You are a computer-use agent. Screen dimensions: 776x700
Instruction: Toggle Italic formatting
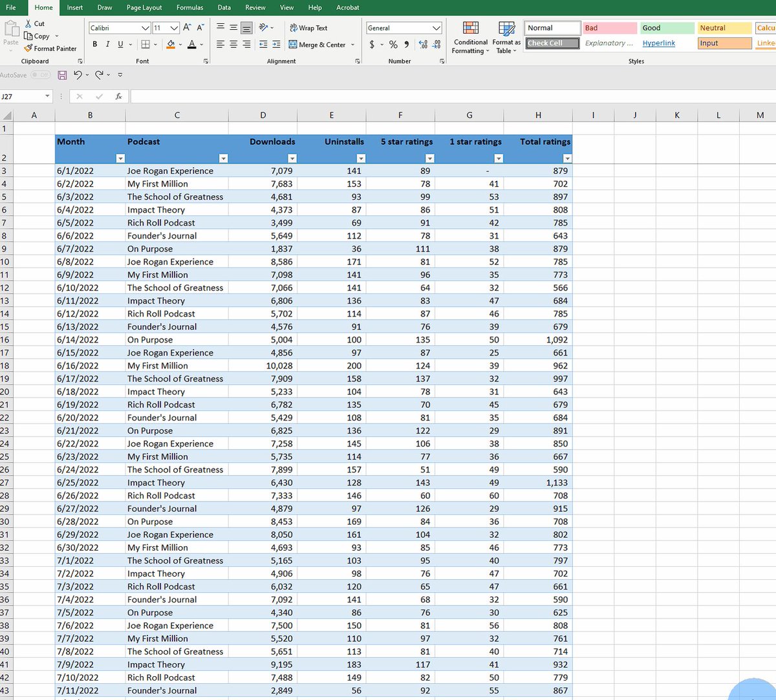tap(107, 44)
